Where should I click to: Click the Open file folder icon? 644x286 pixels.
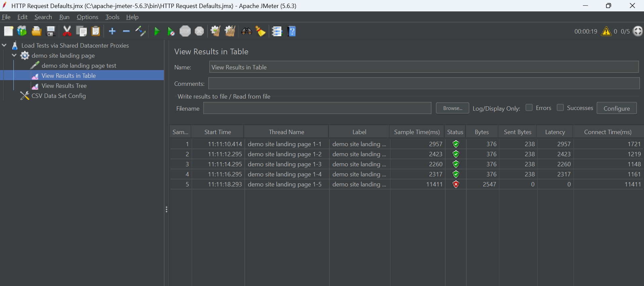(x=36, y=31)
